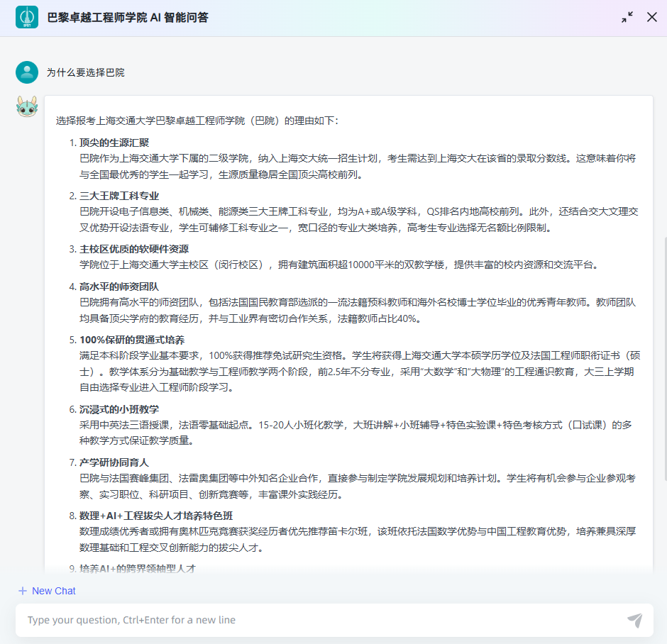The width and height of the screenshot is (667, 644).
Task: Click paragraph starting 巴院作为上海交通大学下属的二级学院
Action: (x=358, y=167)
